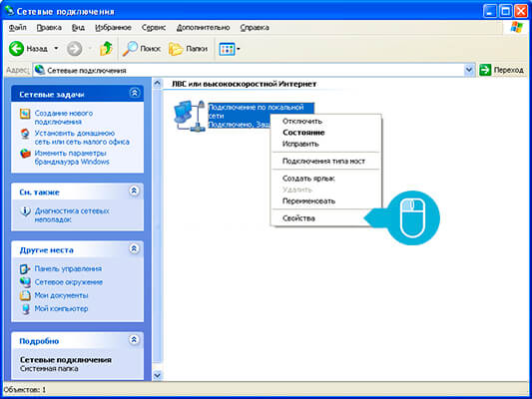Choose Подключения типа мост

[325, 161]
